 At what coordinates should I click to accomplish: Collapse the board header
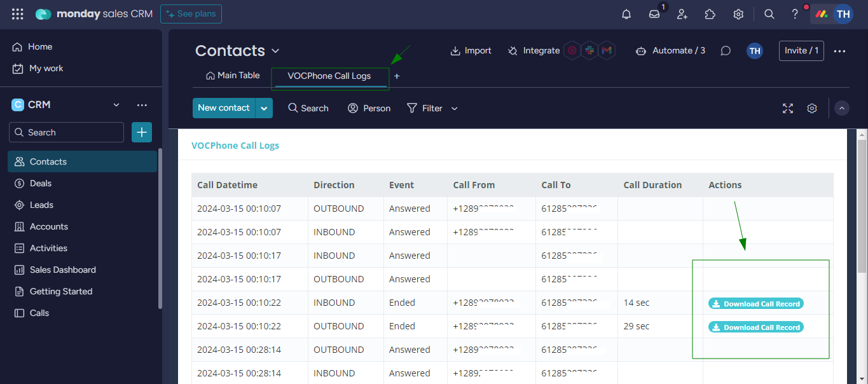(842, 108)
